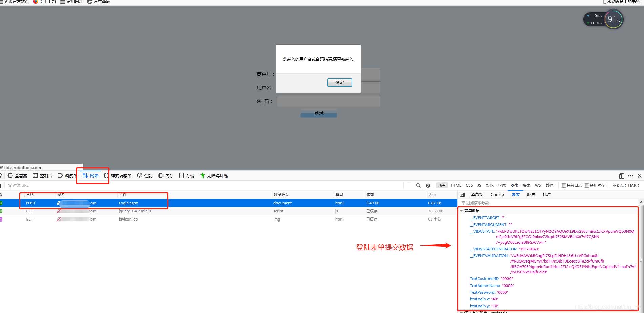The height and width of the screenshot is (313, 644).
Task: Filter requests by 字体 fonts
Action: click(x=502, y=185)
